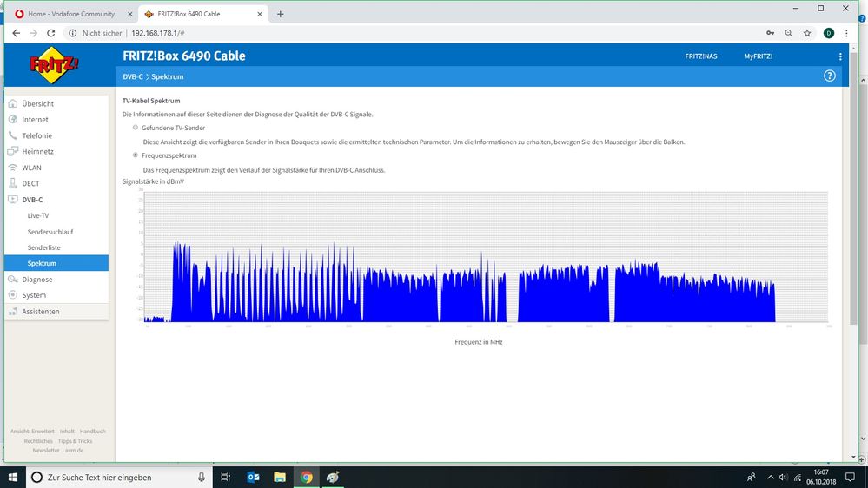868x488 pixels.
Task: Click the frequency spectrum chart
Action: coord(486,256)
